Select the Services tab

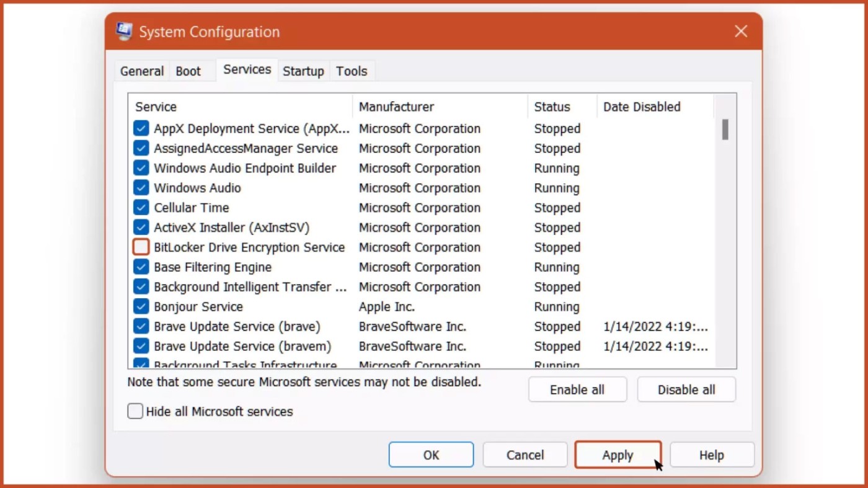click(247, 70)
